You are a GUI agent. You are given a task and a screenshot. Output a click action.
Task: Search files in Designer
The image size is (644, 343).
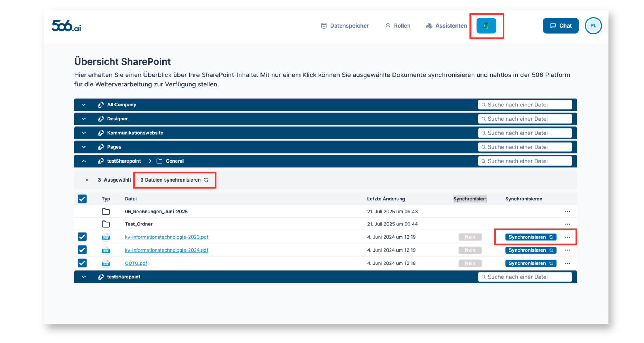coord(525,119)
